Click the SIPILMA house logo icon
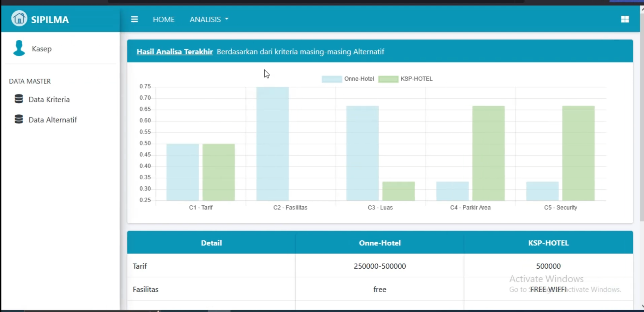 pos(19,18)
